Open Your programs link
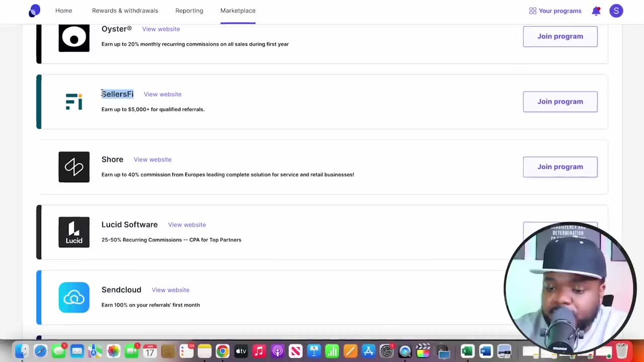The height and width of the screenshot is (362, 644). click(x=555, y=11)
